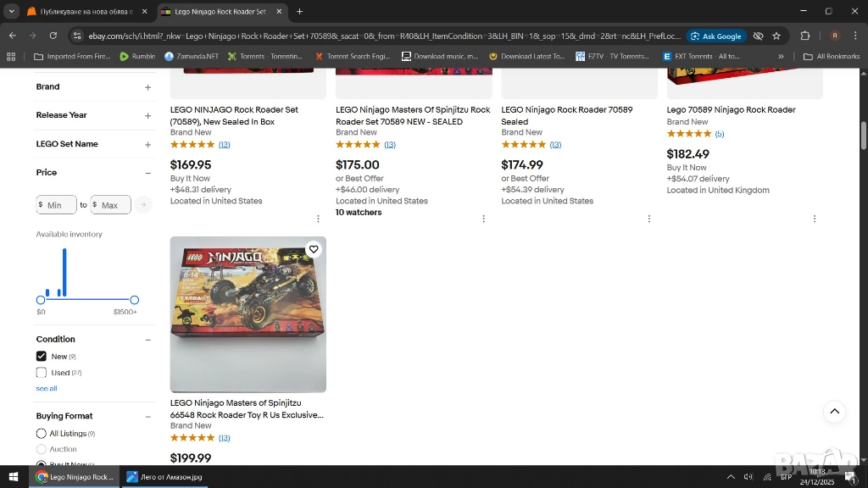Select All Listings radio button
Screen dimensions: 868x488
click(42, 434)
